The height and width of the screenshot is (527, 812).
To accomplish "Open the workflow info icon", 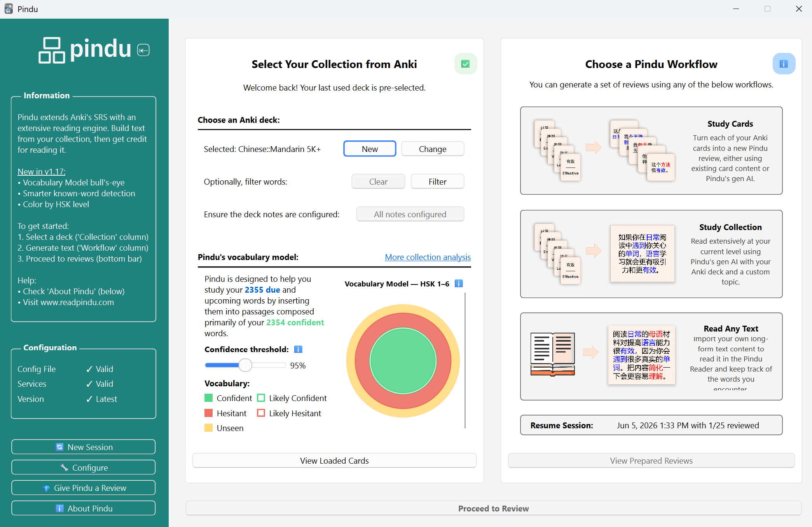I will 784,64.
